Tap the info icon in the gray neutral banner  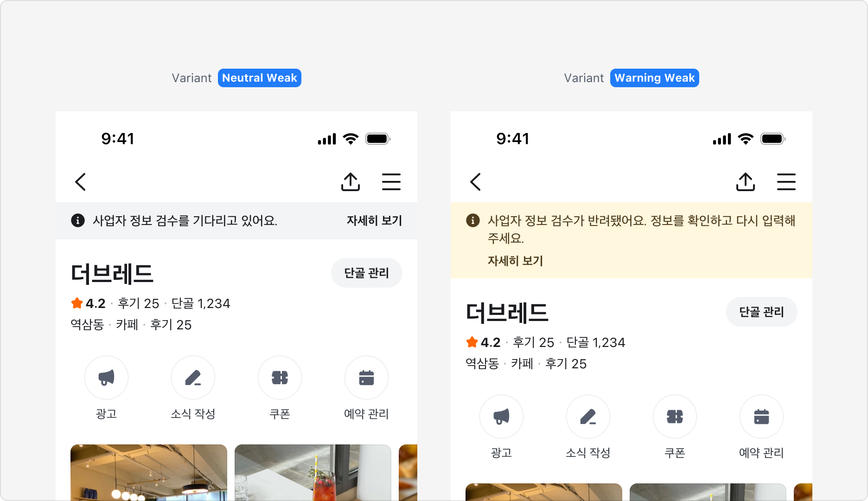[77, 221]
